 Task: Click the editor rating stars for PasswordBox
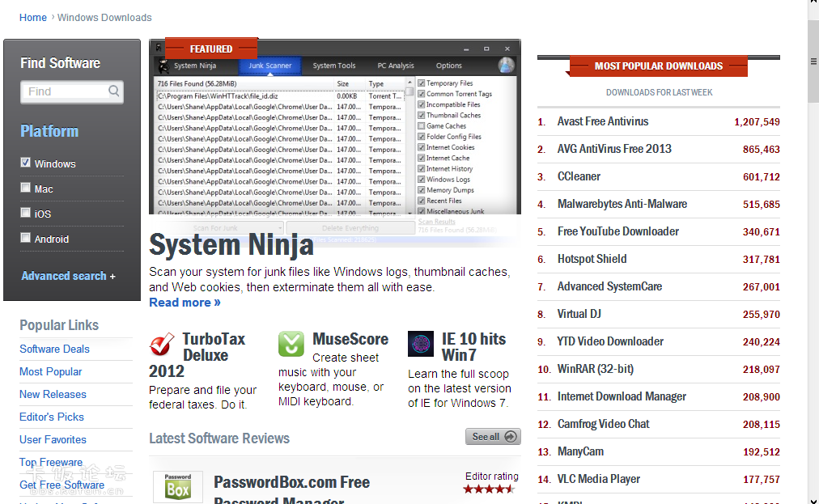coord(488,489)
